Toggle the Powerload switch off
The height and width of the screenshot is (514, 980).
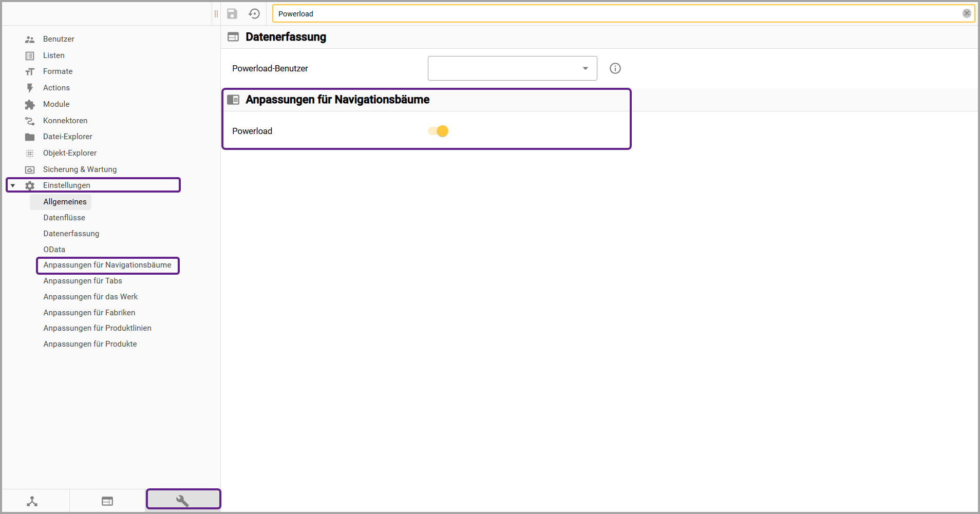(439, 131)
